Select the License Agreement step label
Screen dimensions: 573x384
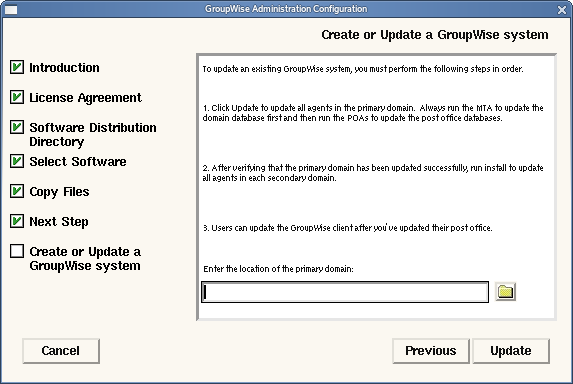[86, 98]
